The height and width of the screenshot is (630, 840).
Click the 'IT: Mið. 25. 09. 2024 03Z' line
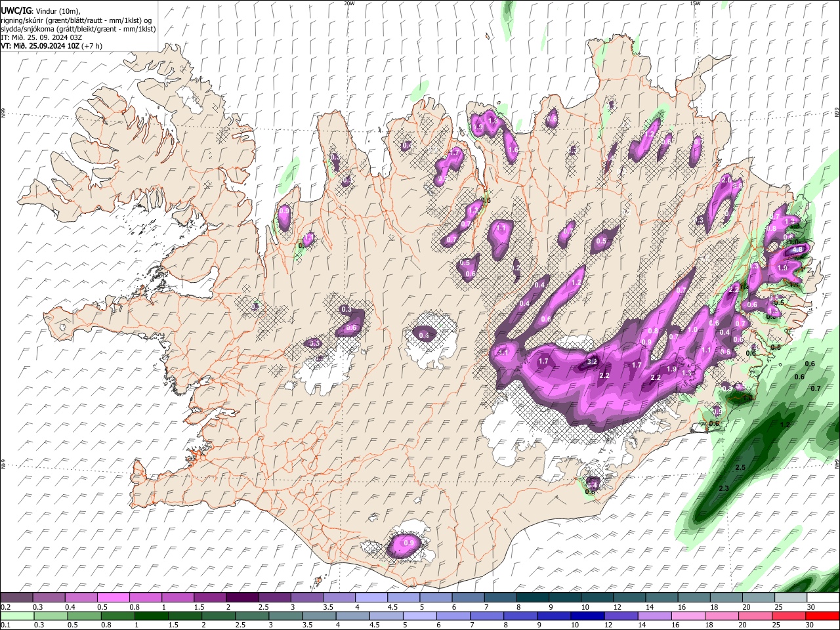click(41, 37)
